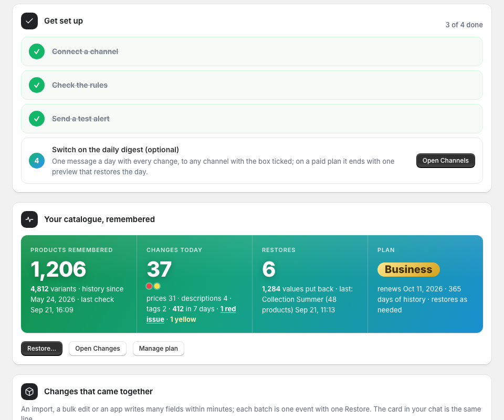Click the Restore... button

[42, 349]
